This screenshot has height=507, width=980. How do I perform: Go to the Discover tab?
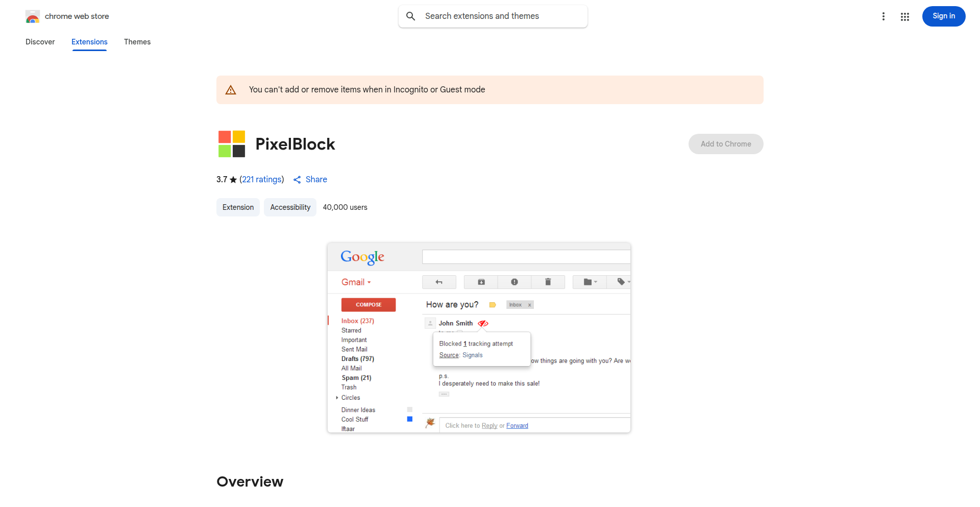(x=40, y=42)
